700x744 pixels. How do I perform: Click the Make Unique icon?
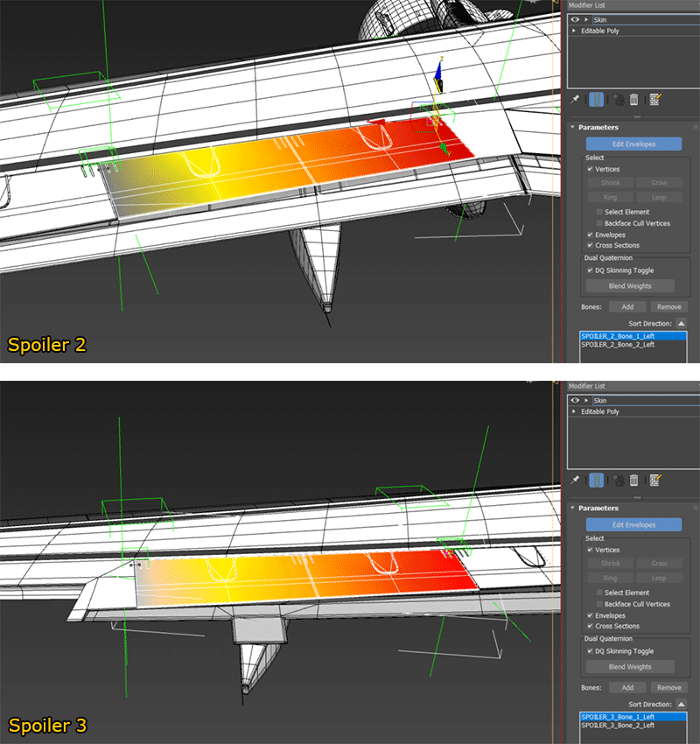coord(618,99)
